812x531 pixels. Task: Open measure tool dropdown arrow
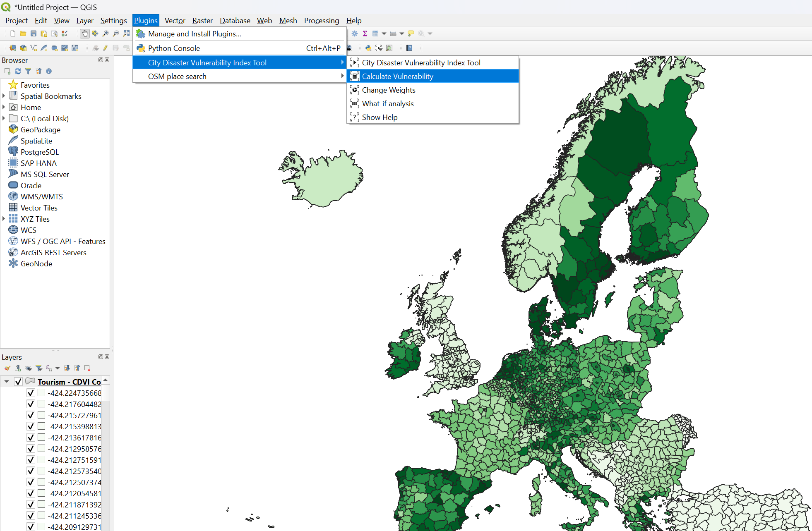[x=402, y=33]
